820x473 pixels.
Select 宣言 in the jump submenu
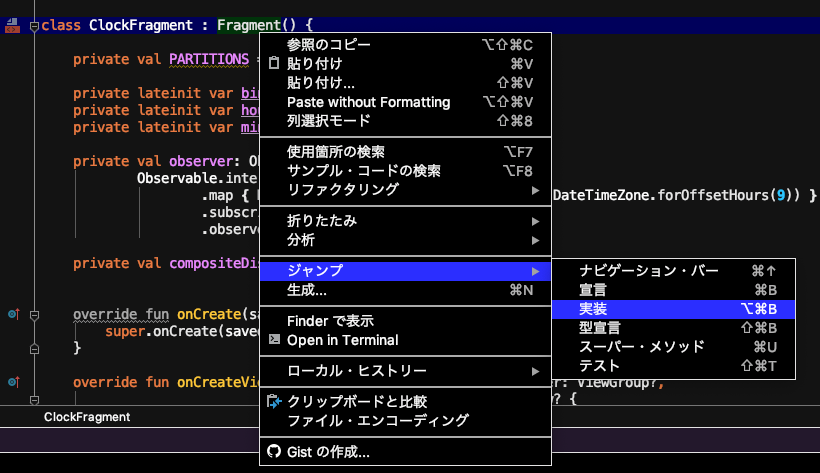point(674,290)
